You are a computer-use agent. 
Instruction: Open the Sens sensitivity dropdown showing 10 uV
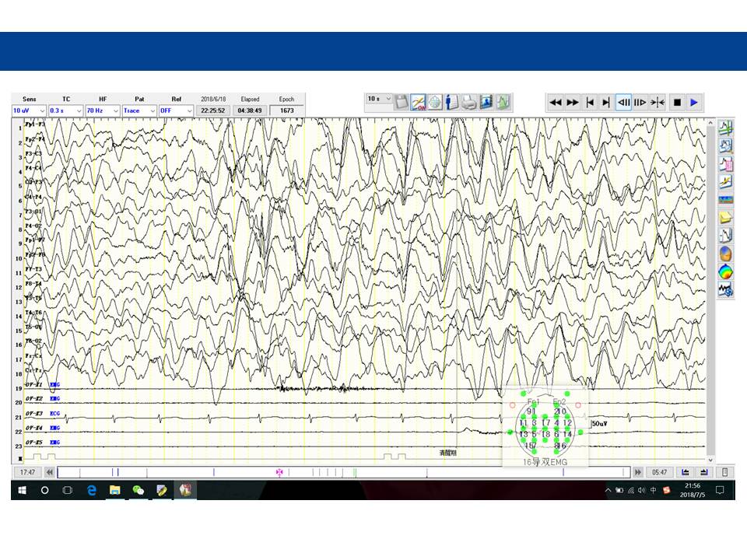point(29,110)
